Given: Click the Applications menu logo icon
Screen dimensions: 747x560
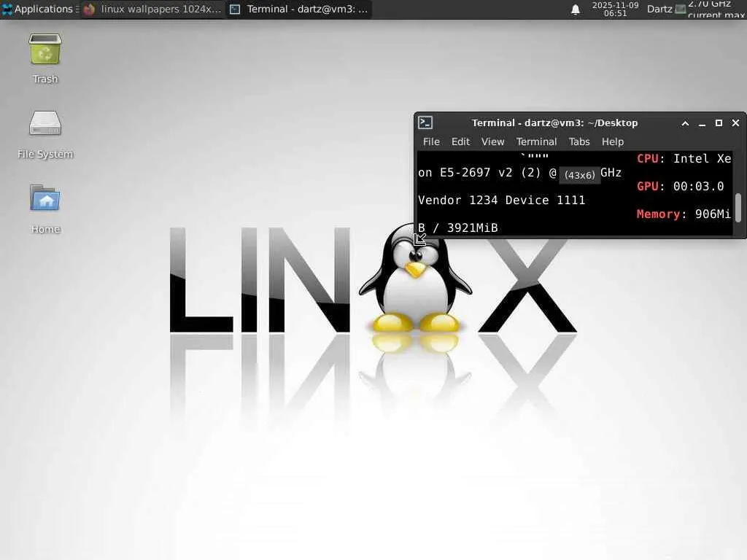Looking at the screenshot, I should click(7, 9).
